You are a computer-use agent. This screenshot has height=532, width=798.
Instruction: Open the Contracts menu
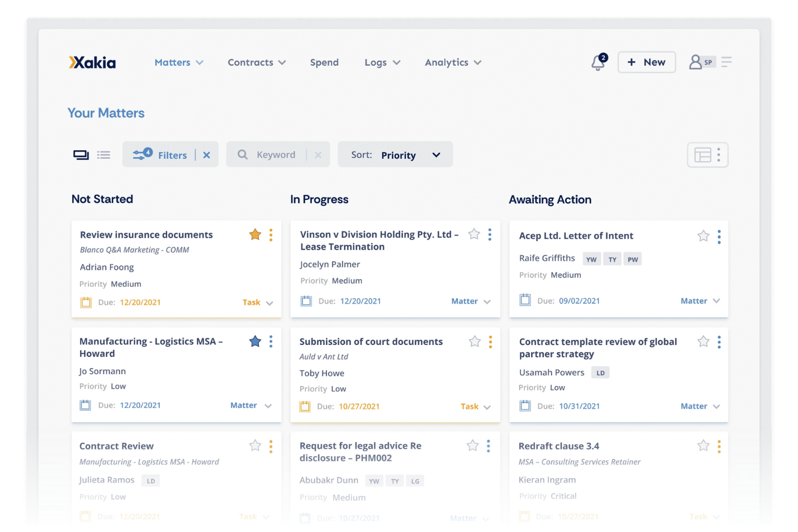pyautogui.click(x=257, y=63)
